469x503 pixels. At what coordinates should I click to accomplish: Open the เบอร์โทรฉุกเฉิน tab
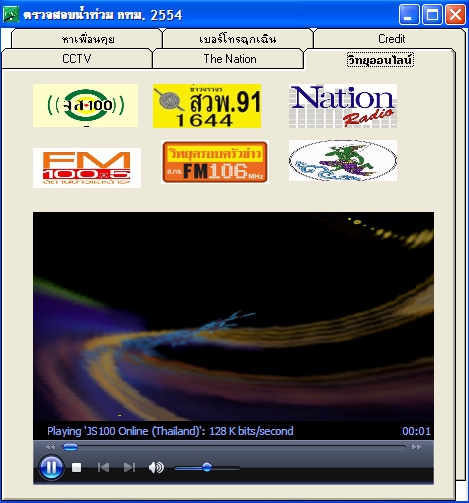(238, 39)
